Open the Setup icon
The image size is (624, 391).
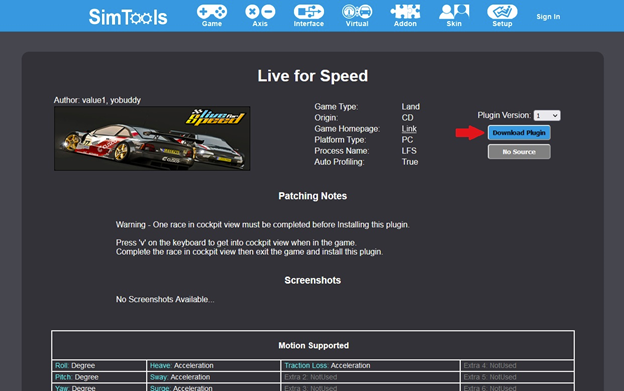pyautogui.click(x=502, y=15)
